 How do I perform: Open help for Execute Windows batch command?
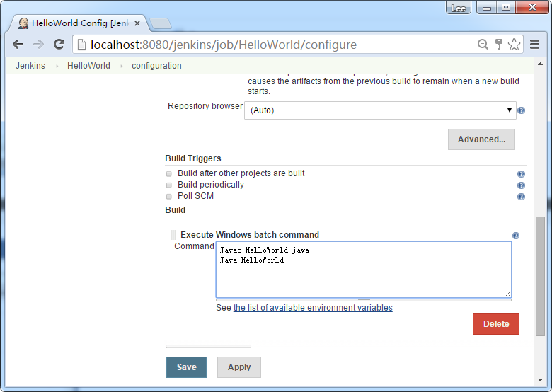515,236
